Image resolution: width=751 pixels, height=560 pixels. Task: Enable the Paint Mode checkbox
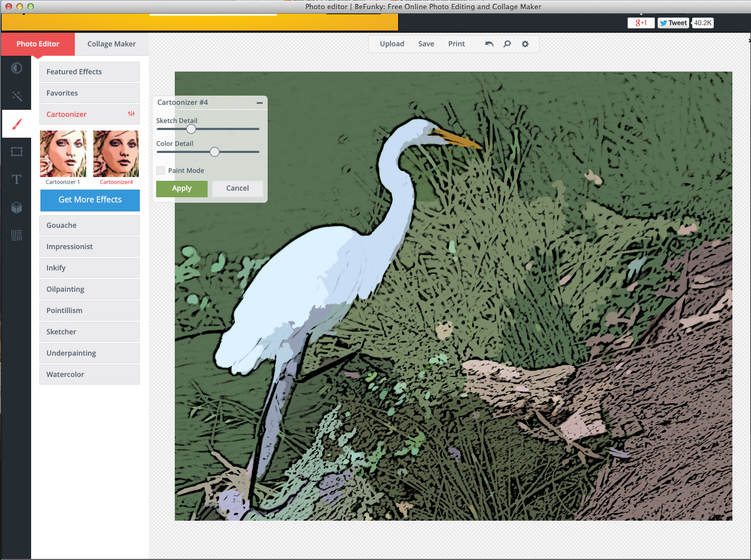click(161, 170)
